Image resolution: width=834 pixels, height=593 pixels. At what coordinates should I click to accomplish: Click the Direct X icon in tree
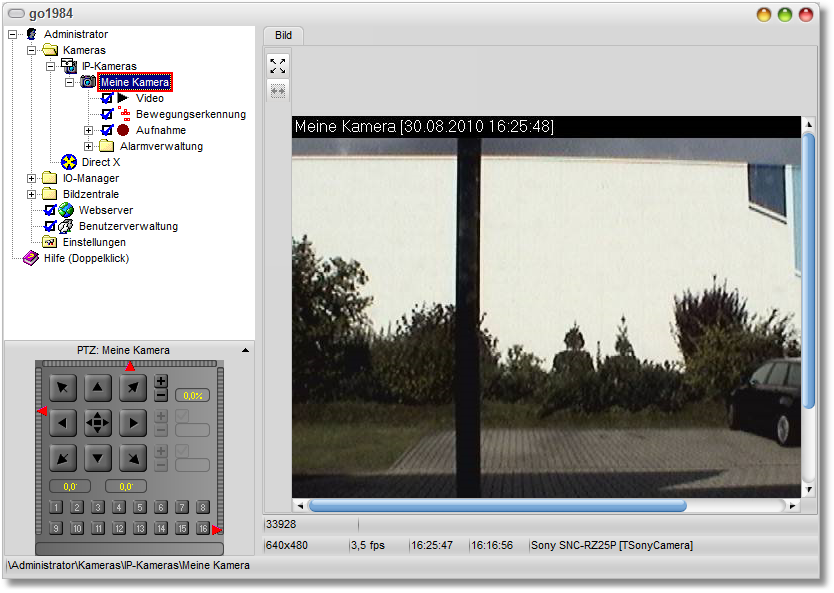(69, 162)
